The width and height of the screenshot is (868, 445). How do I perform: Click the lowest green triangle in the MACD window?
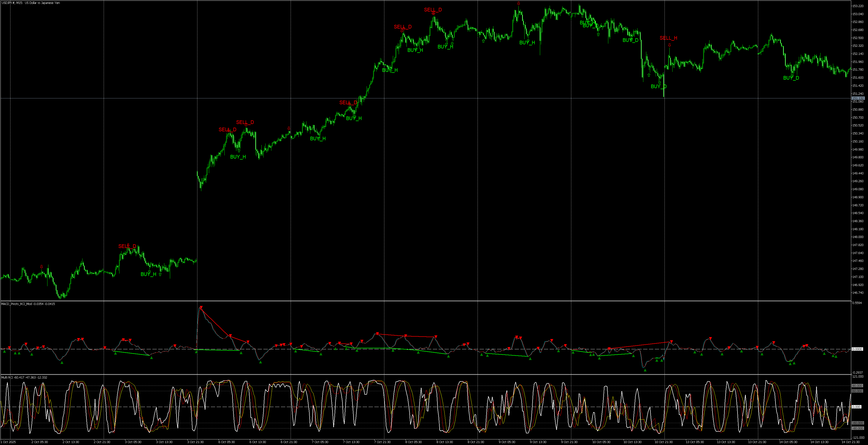pyautogui.click(x=645, y=370)
